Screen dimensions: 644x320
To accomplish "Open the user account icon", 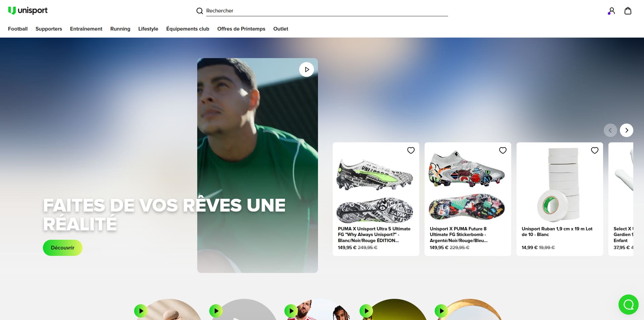I will coord(611,11).
